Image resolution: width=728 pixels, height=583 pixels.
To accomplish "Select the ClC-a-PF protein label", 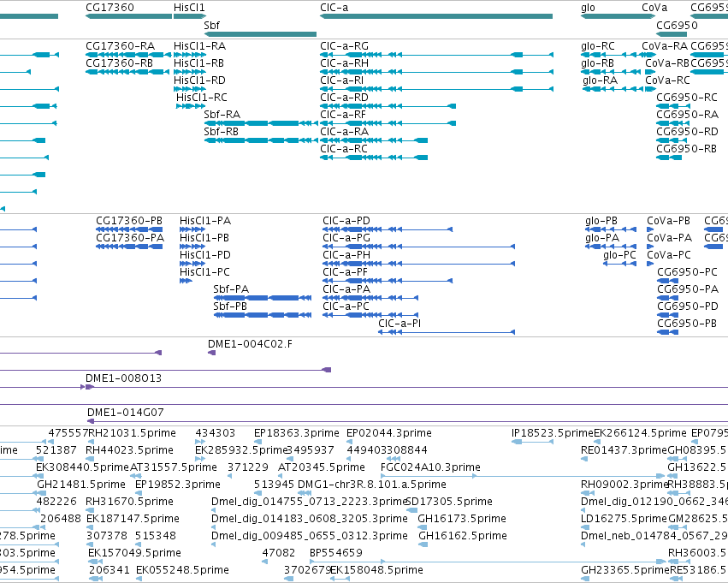I will pos(345,272).
